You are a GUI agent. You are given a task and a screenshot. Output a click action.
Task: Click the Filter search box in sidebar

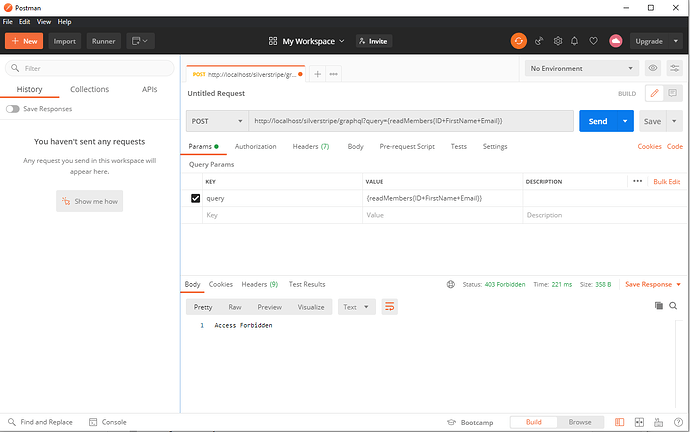point(88,69)
